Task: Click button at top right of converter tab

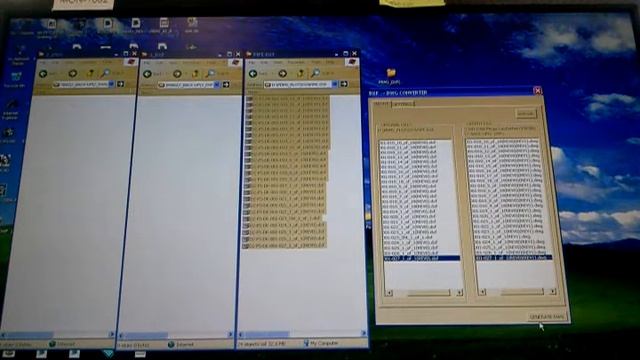Action: (526, 113)
